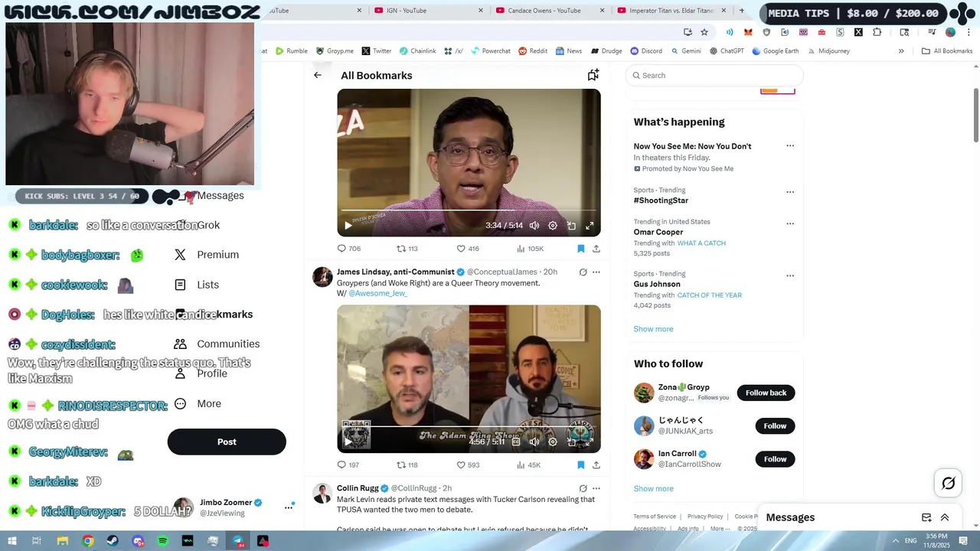The image size is (980, 551).
Task: Follow Ian Carroll
Action: [775, 459]
